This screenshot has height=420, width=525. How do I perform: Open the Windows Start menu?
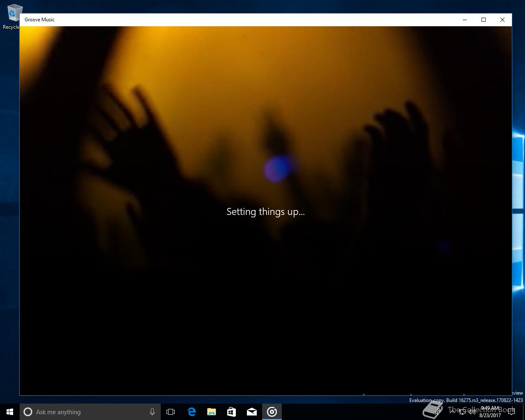(10, 412)
